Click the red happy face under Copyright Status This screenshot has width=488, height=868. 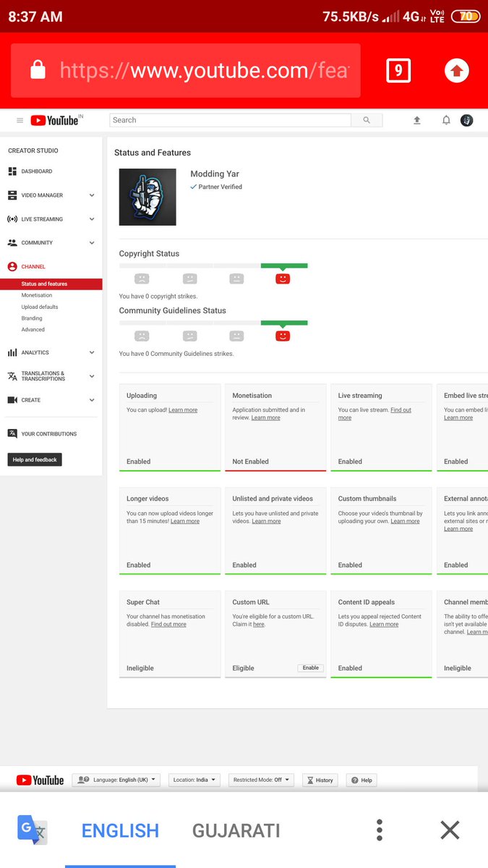pyautogui.click(x=283, y=278)
